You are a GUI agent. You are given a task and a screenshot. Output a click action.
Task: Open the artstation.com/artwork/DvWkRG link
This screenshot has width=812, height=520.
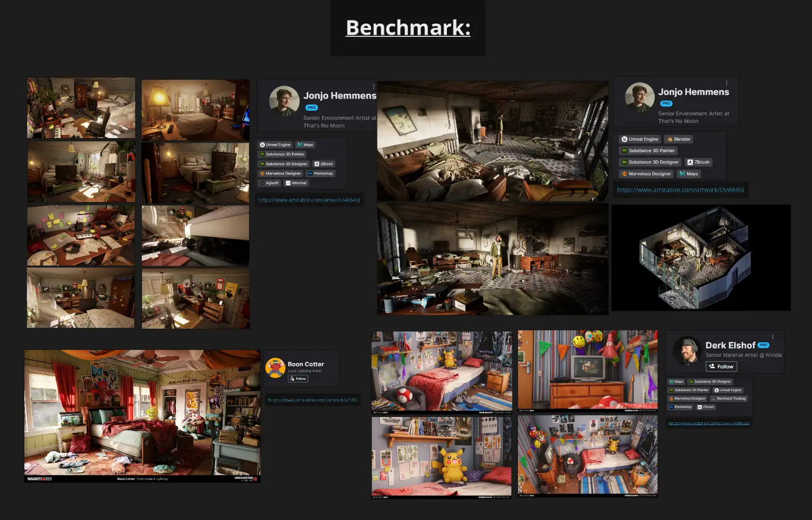[680, 190]
